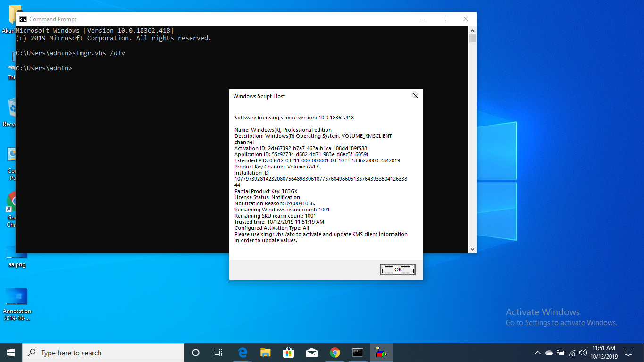This screenshot has width=644, height=362.
Task: Click the 'Application ID' line in dialog
Action: tap(301, 154)
